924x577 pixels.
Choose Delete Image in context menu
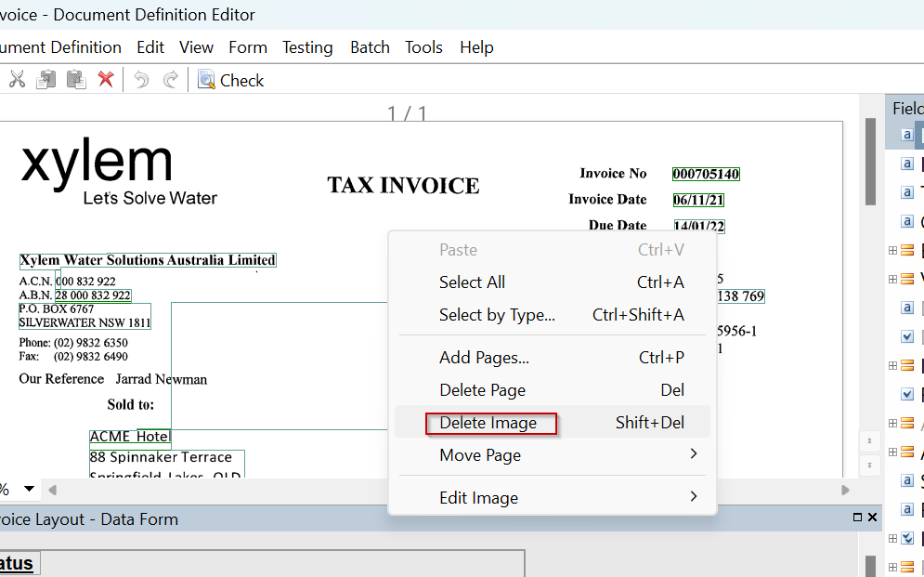(x=553, y=423)
